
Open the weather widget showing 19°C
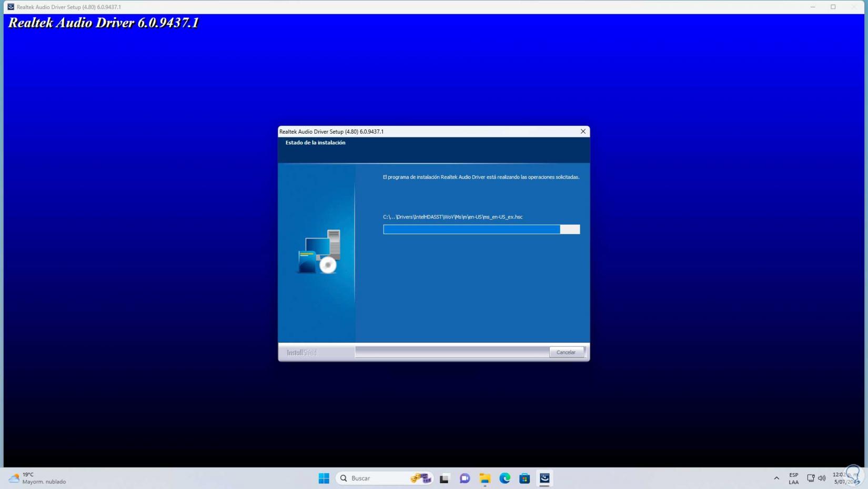click(x=37, y=478)
